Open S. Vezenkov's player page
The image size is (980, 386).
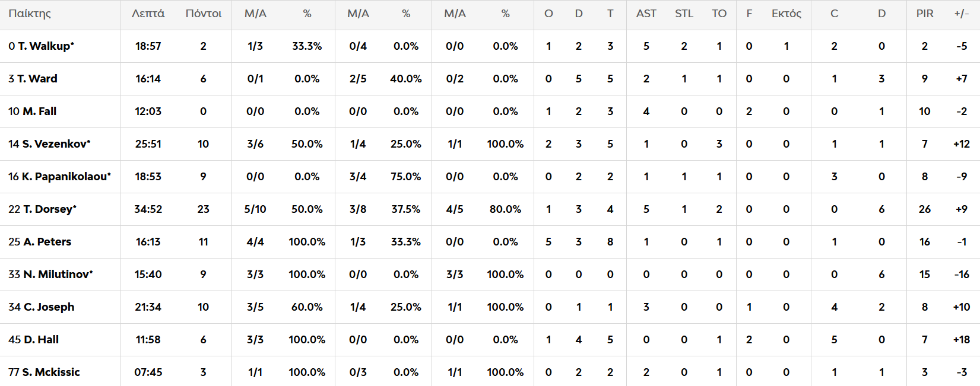[56, 144]
